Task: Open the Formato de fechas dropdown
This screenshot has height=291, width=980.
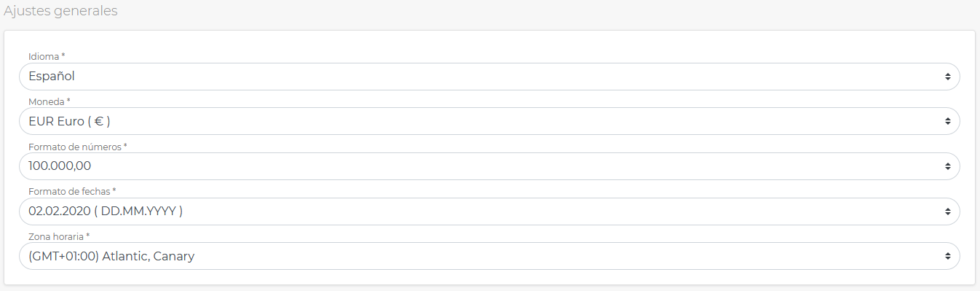Action: [489, 212]
